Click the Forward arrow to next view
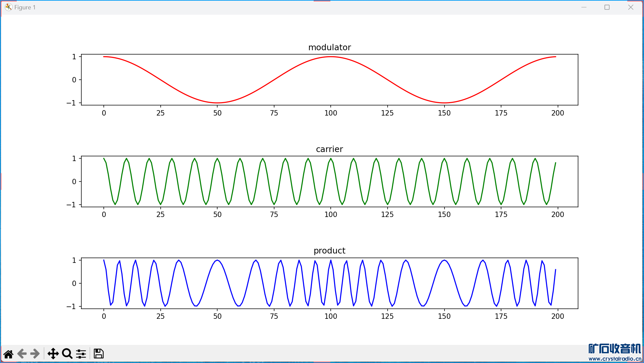Screen dimensions: 644x363 [35, 354]
